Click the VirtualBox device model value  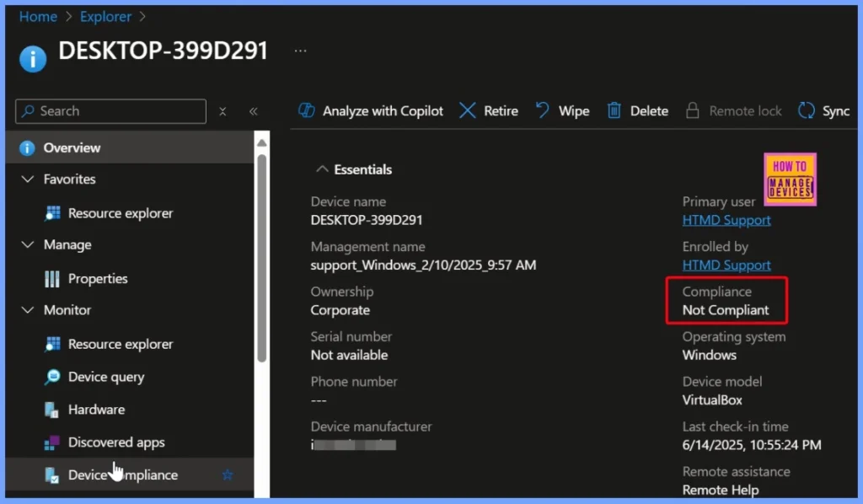(x=712, y=400)
